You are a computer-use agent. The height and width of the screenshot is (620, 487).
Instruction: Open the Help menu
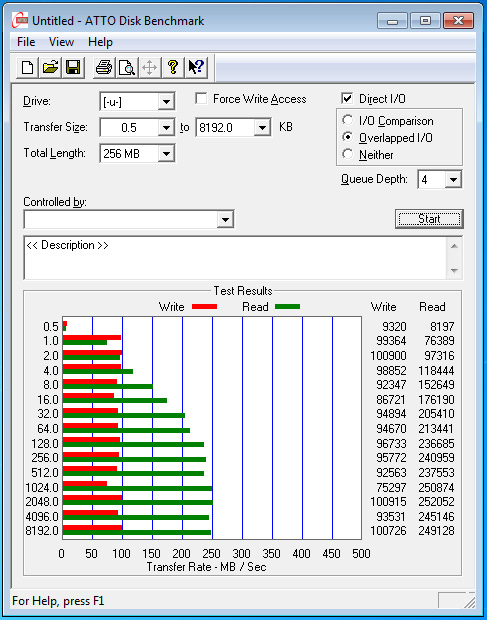pos(100,42)
